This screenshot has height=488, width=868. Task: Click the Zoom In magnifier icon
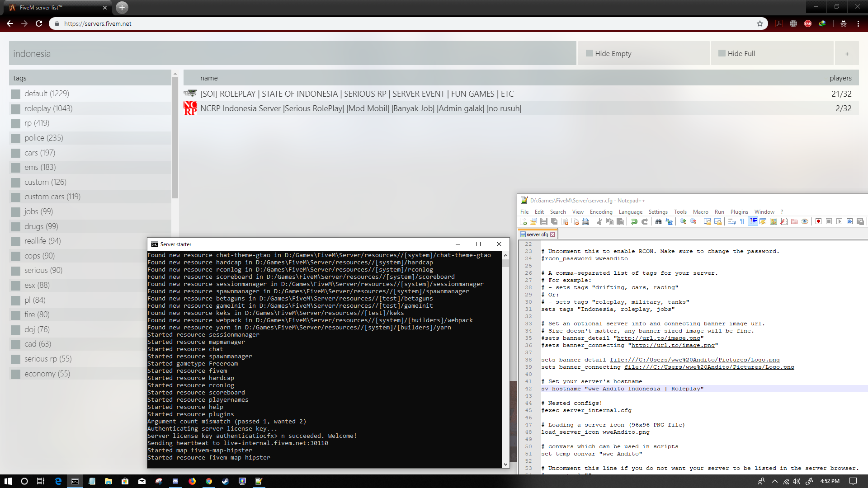683,221
